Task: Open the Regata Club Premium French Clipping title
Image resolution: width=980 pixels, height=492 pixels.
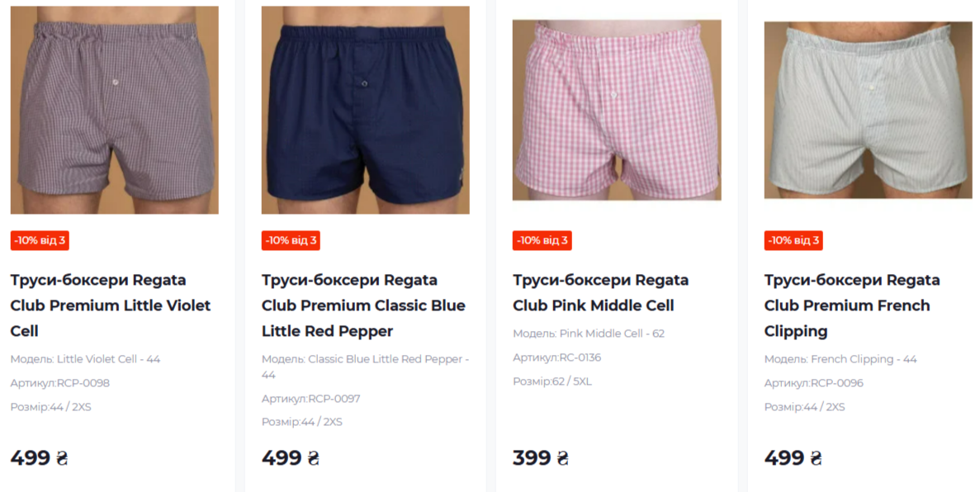Action: pos(852,305)
